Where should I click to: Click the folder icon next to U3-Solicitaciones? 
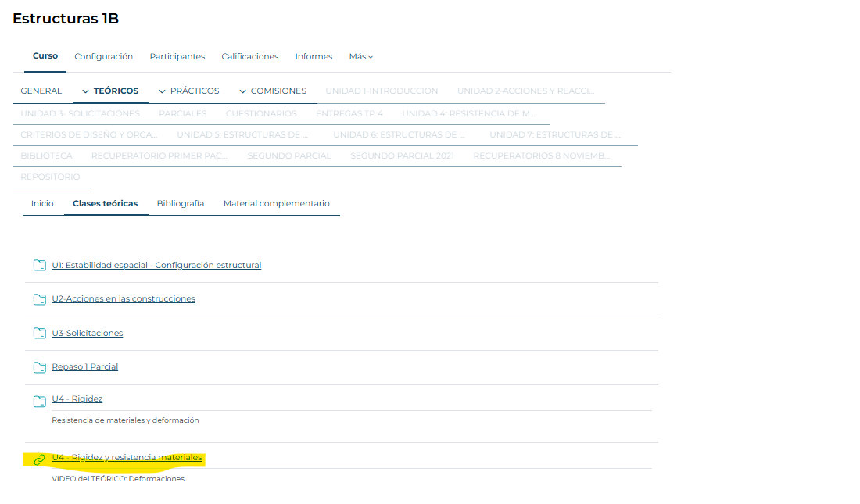(40, 334)
